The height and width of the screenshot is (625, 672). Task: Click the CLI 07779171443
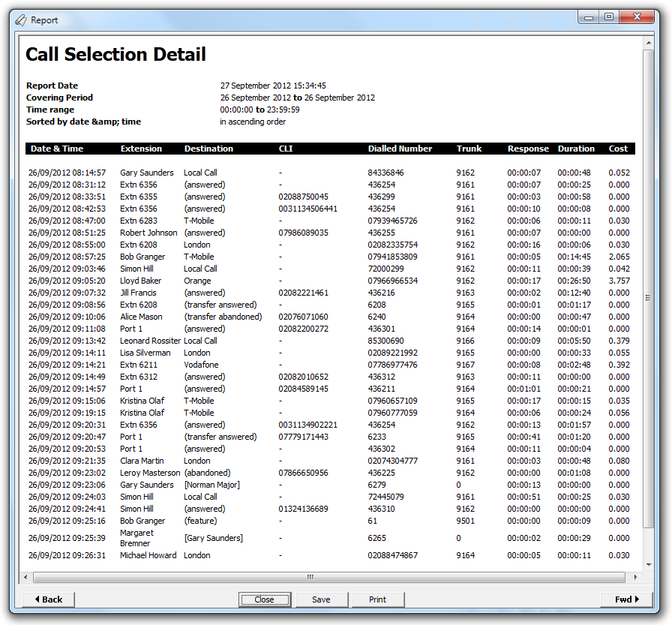(x=303, y=437)
